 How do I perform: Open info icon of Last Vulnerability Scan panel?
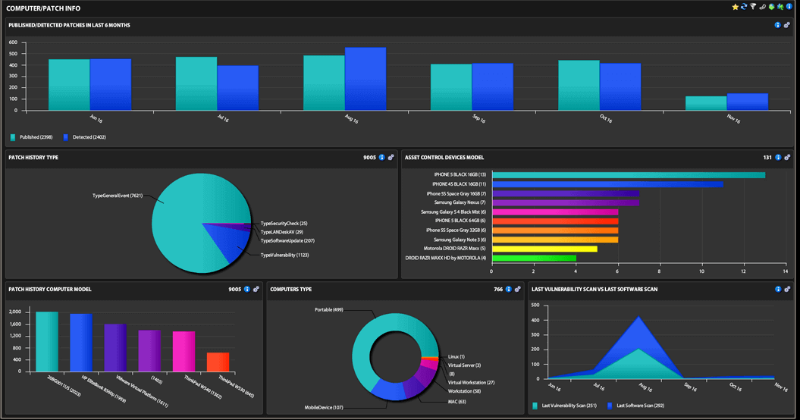778,289
